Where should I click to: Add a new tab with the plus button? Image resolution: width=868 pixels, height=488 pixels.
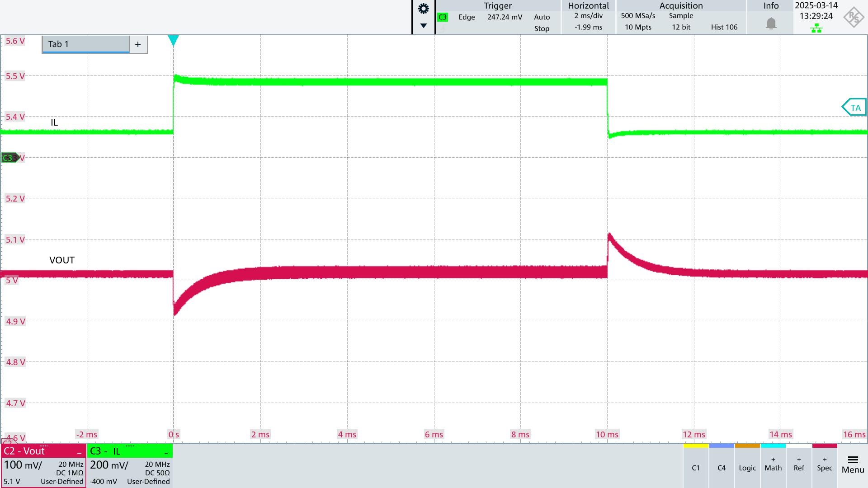tap(138, 44)
